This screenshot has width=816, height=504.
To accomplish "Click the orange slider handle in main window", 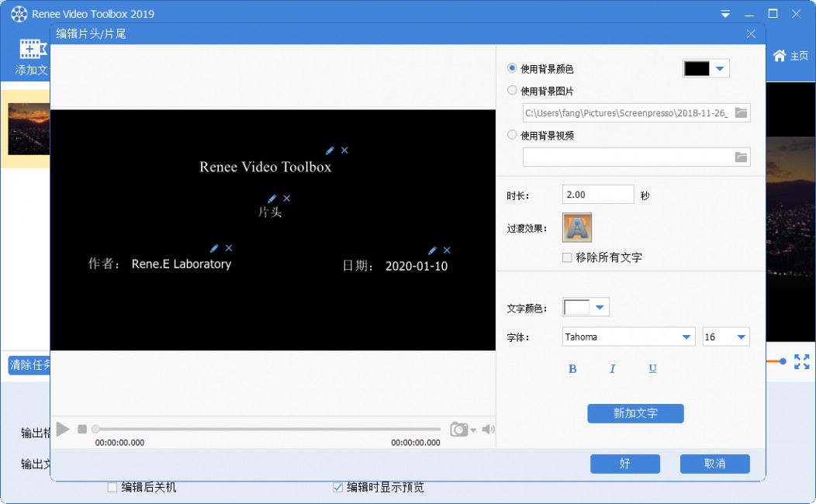I will [x=783, y=361].
